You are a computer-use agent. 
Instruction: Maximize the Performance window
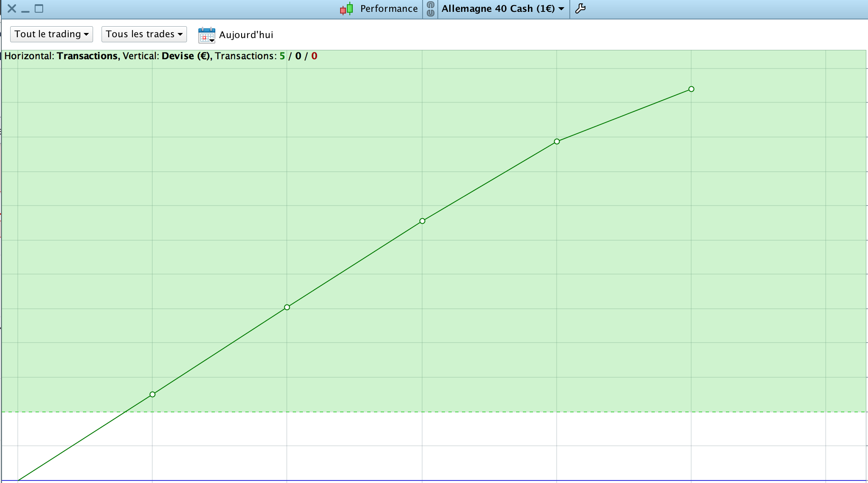click(x=39, y=8)
